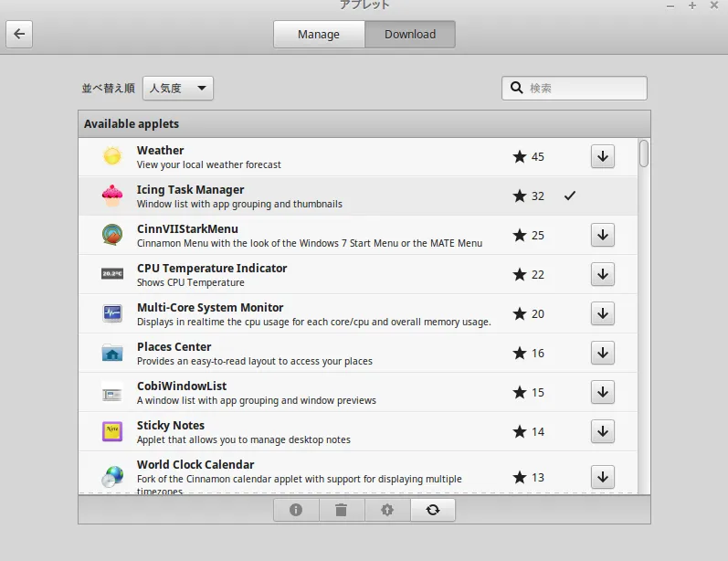The image size is (728, 561).
Task: Focus the 検索 search field
Action: tap(575, 89)
